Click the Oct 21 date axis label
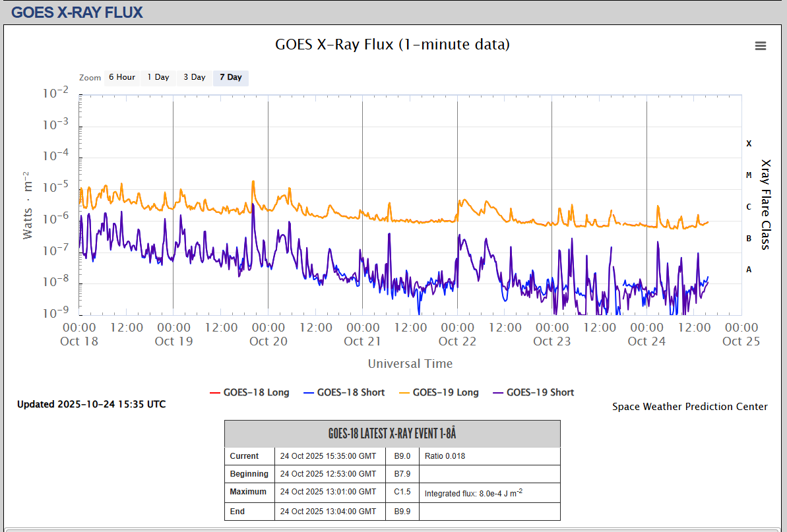 click(363, 341)
